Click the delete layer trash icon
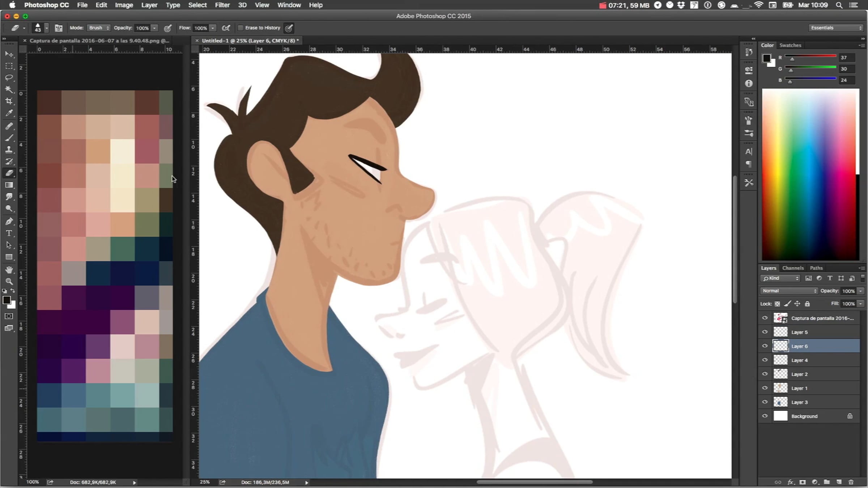868x488 pixels. pyautogui.click(x=851, y=482)
